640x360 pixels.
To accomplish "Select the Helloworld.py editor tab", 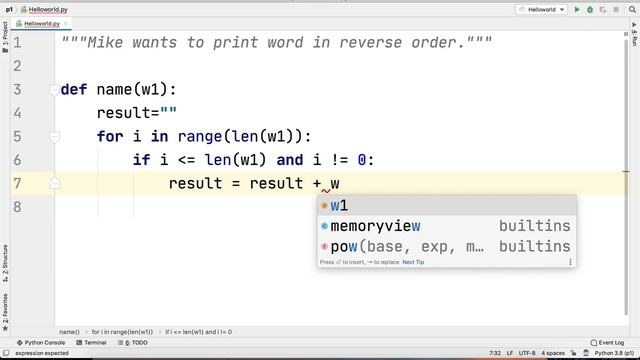I will 42,24.
